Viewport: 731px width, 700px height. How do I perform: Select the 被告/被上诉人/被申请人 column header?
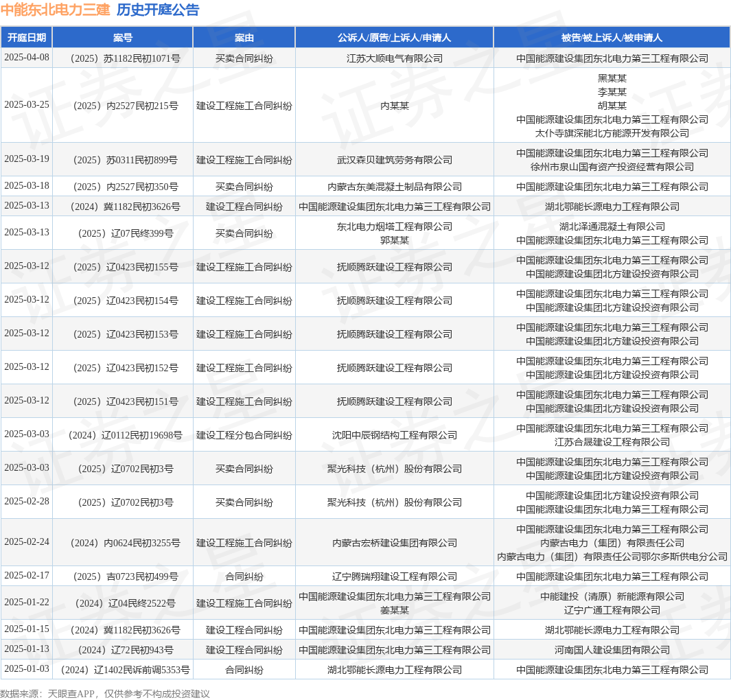(x=612, y=38)
